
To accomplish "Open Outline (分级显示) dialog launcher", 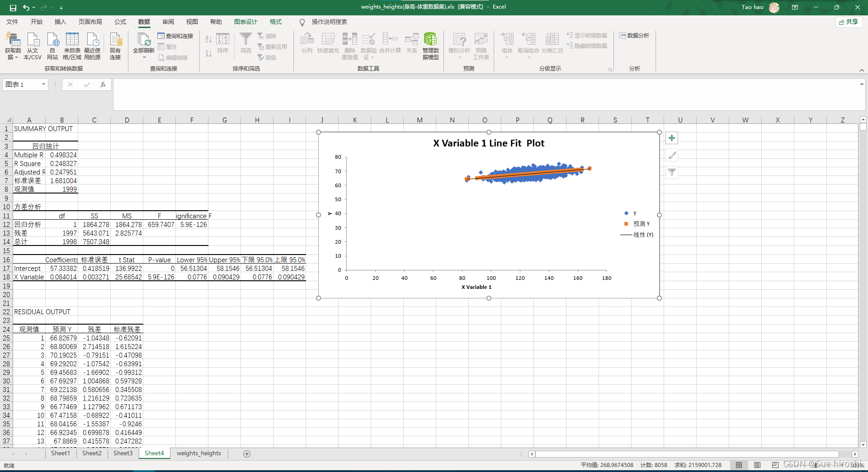I will 610,70.
